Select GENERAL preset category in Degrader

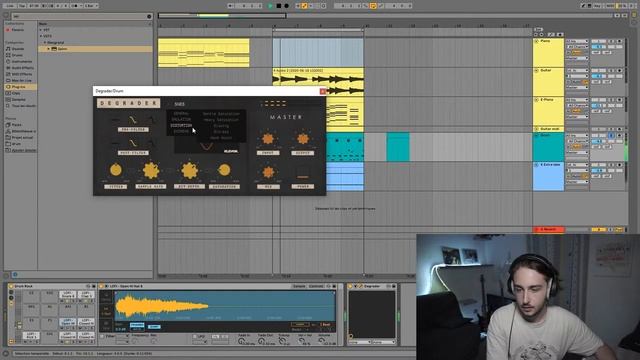(181, 114)
